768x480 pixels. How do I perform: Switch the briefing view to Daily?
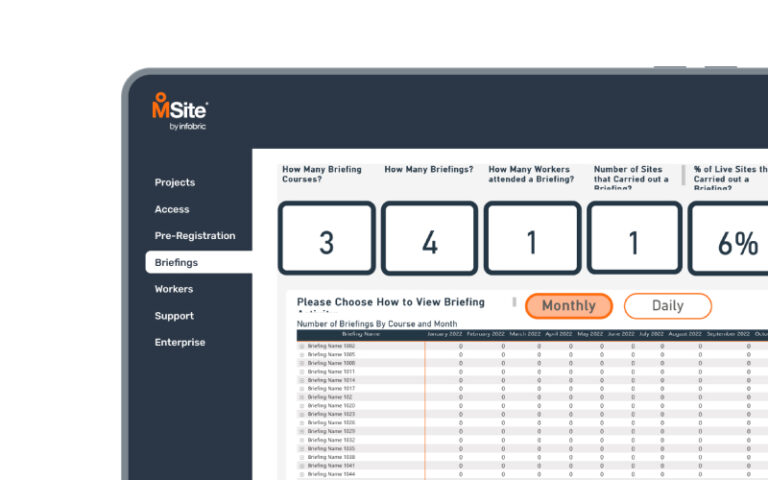(667, 306)
